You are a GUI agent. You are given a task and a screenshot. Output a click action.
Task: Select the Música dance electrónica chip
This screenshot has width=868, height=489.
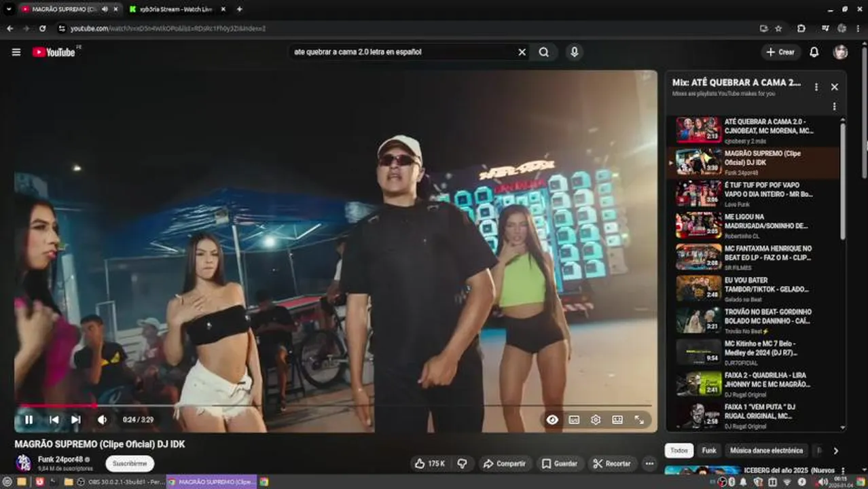pyautogui.click(x=766, y=450)
